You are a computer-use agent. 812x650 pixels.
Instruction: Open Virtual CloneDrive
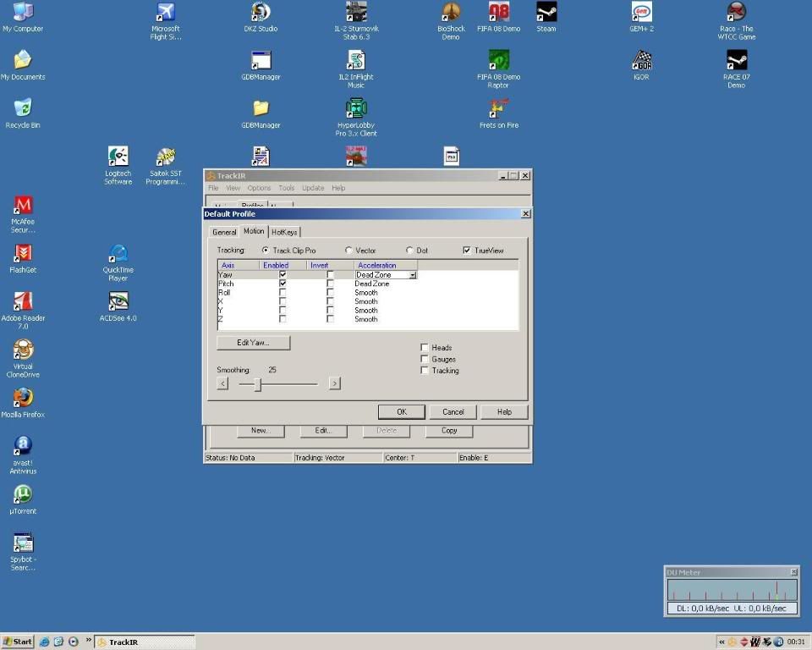[x=22, y=351]
